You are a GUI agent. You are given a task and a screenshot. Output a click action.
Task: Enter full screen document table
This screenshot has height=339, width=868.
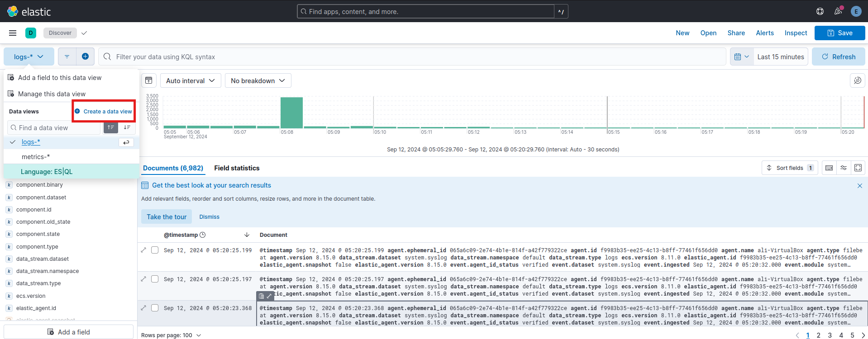(x=858, y=168)
